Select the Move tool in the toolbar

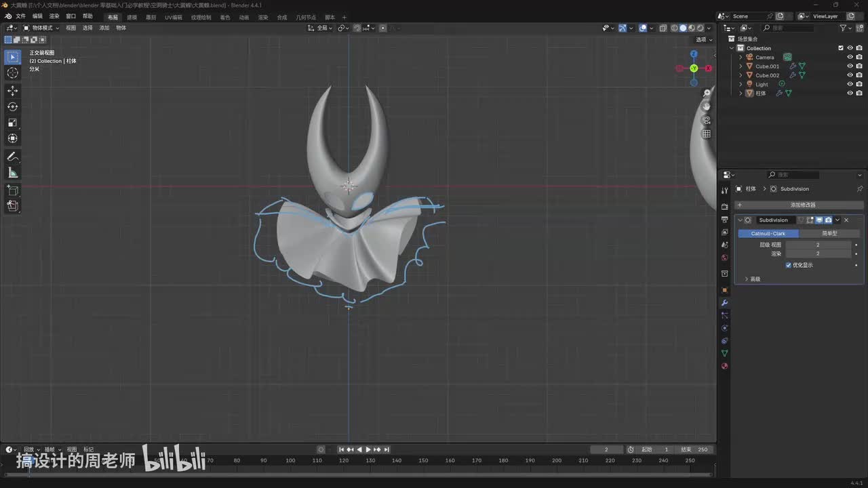[x=12, y=91]
